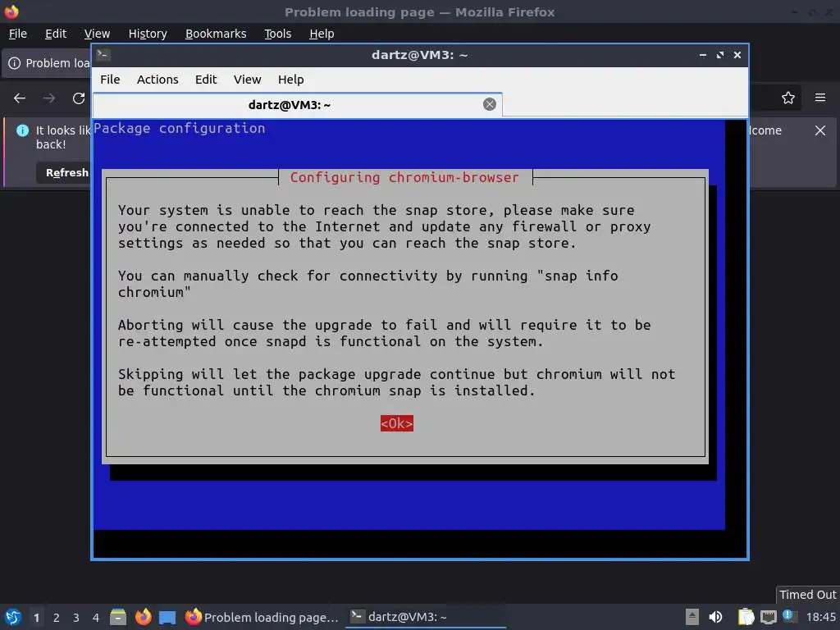The image size is (840, 630).
Task: Open the terminal Help menu
Action: 291,80
